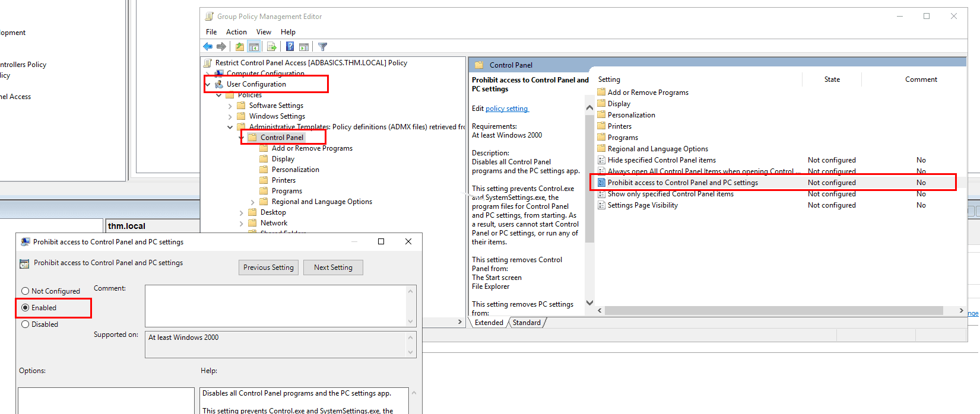Switch to the Standard tab
The height and width of the screenshot is (414, 980).
tap(527, 323)
